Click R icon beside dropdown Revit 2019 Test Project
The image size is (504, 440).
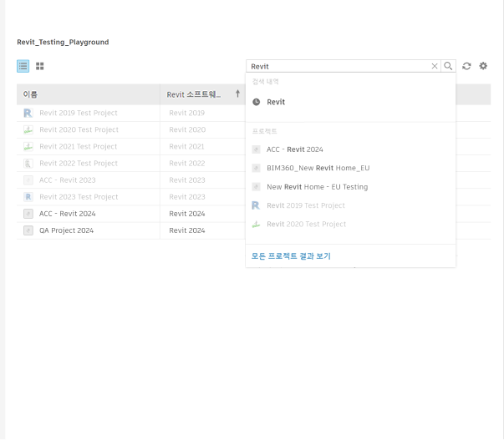(256, 205)
